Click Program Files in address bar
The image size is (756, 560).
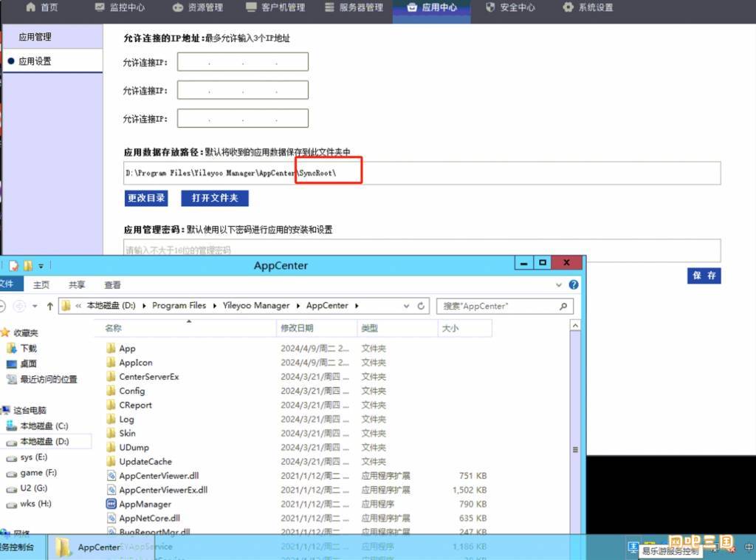[x=179, y=305]
